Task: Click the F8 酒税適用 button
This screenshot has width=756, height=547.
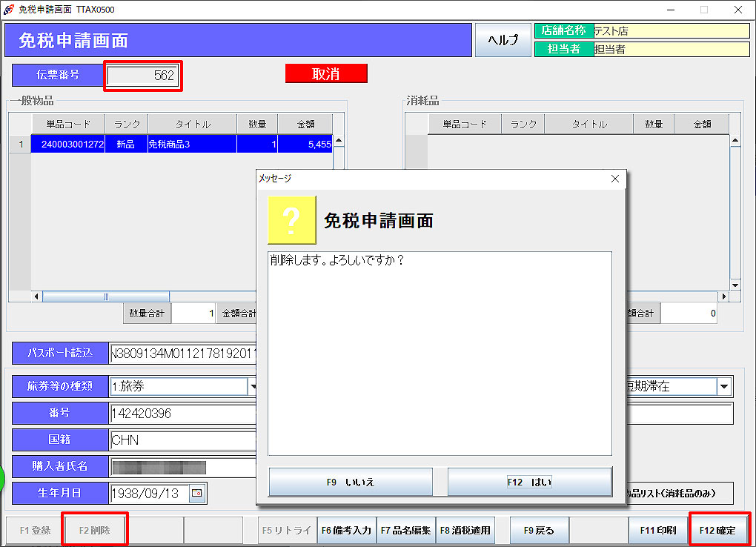Action: tap(465, 530)
